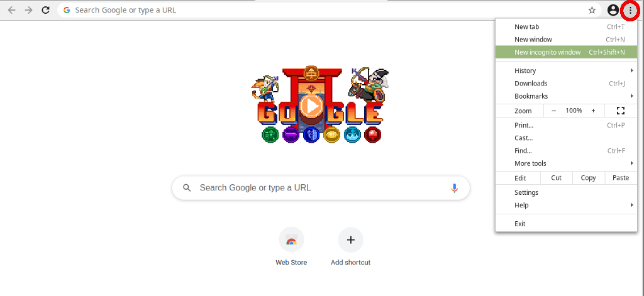Select New incognito window
This screenshot has width=644, height=296.
[567, 52]
